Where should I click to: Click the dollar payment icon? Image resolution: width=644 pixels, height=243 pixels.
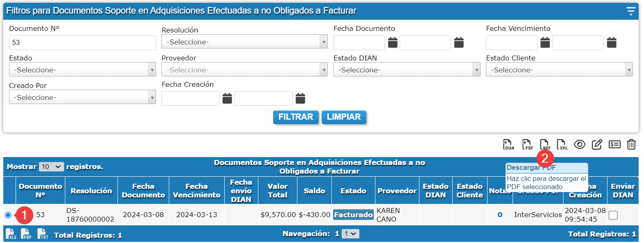click(614, 144)
